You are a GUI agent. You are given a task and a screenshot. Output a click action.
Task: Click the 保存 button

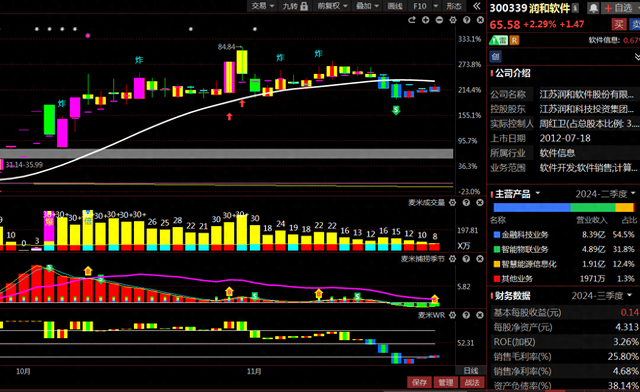pos(420,383)
